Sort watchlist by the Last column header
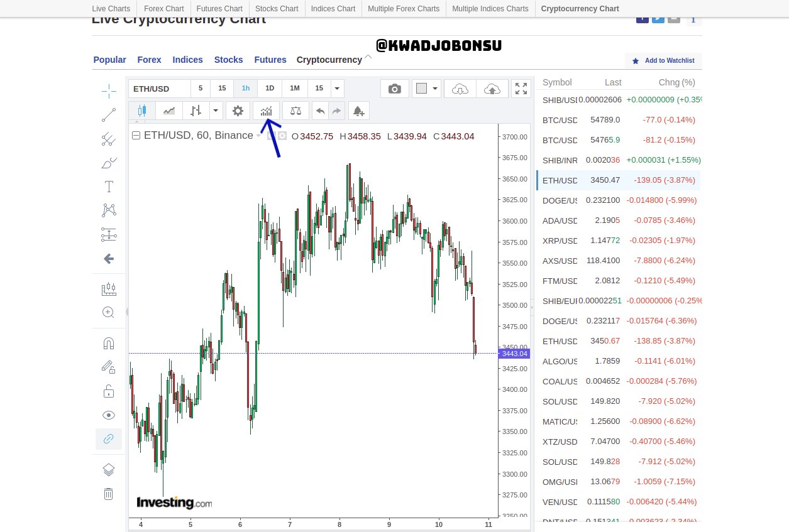The image size is (789, 532). (613, 82)
